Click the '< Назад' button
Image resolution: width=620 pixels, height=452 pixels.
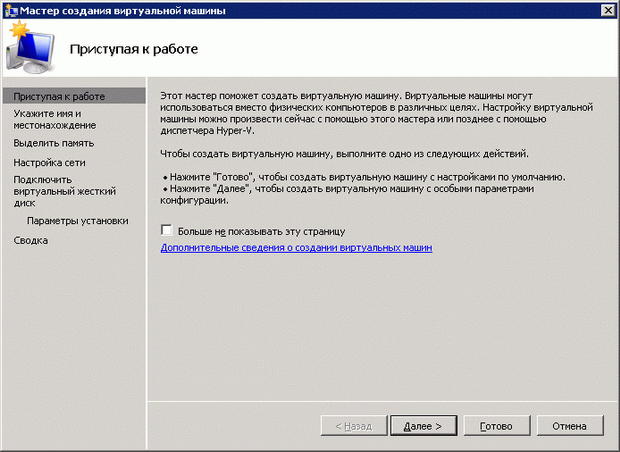point(352,426)
